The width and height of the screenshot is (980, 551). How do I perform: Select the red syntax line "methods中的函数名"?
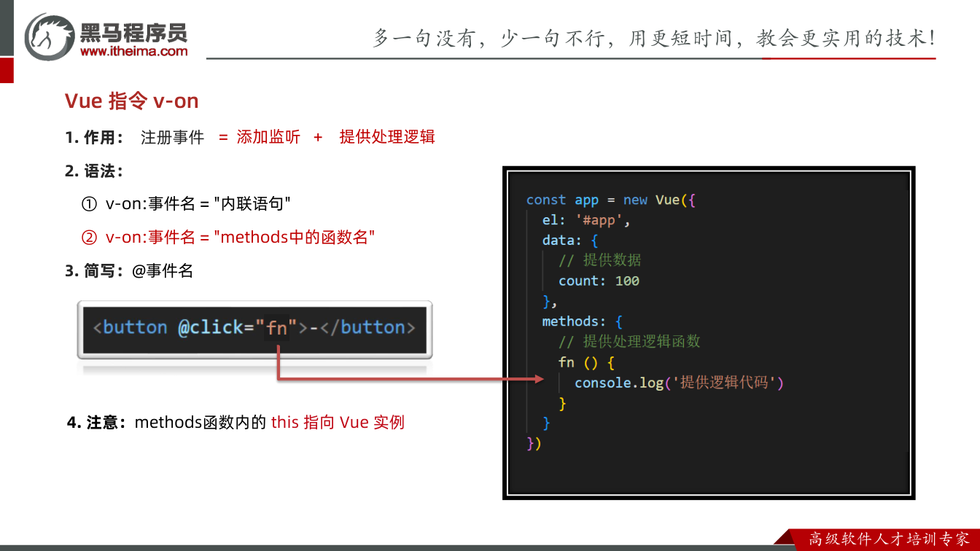coord(228,238)
